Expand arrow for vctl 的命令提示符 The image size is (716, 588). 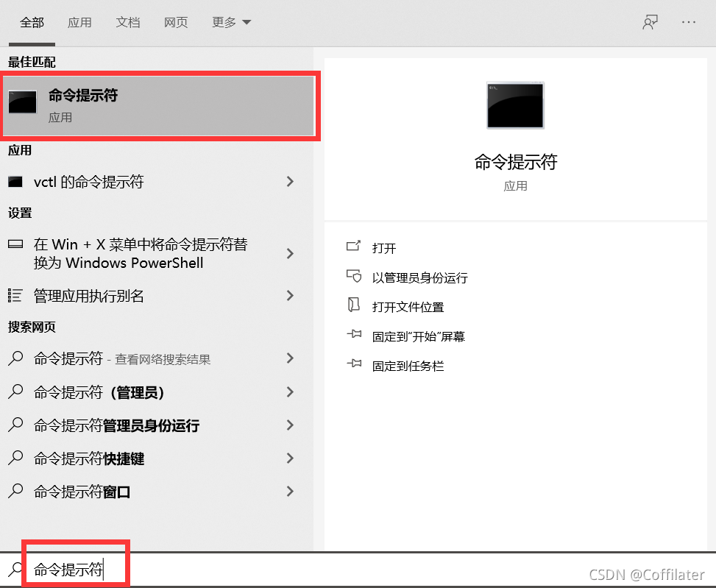click(290, 182)
